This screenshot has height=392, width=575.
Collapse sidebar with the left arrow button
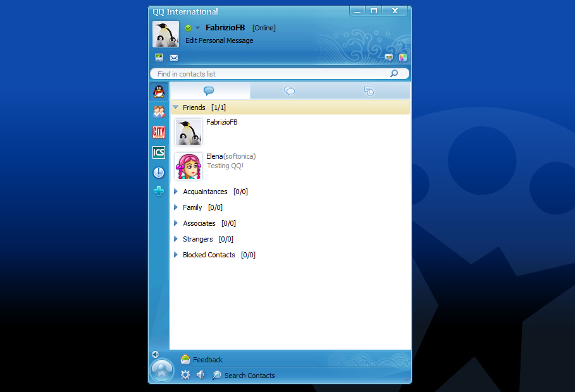pyautogui.click(x=155, y=354)
